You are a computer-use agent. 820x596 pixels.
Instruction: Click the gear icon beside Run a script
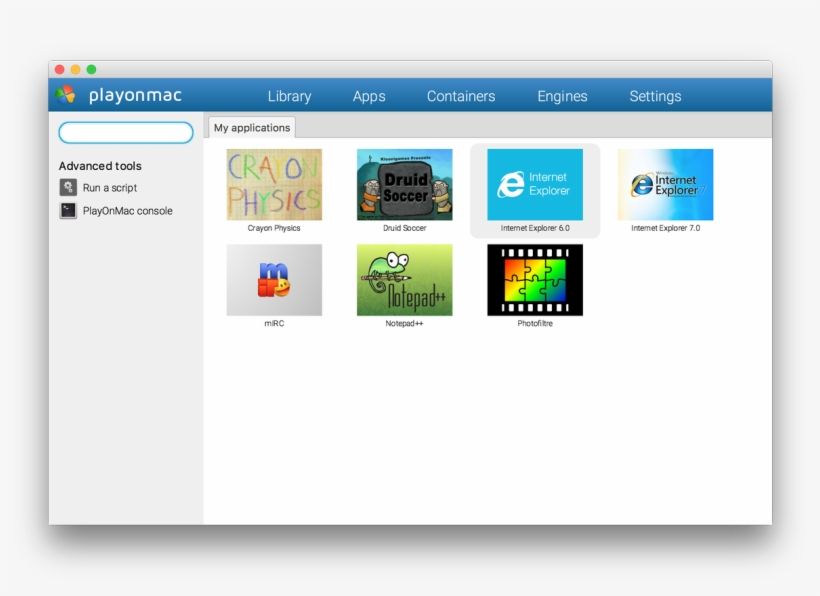tap(68, 187)
